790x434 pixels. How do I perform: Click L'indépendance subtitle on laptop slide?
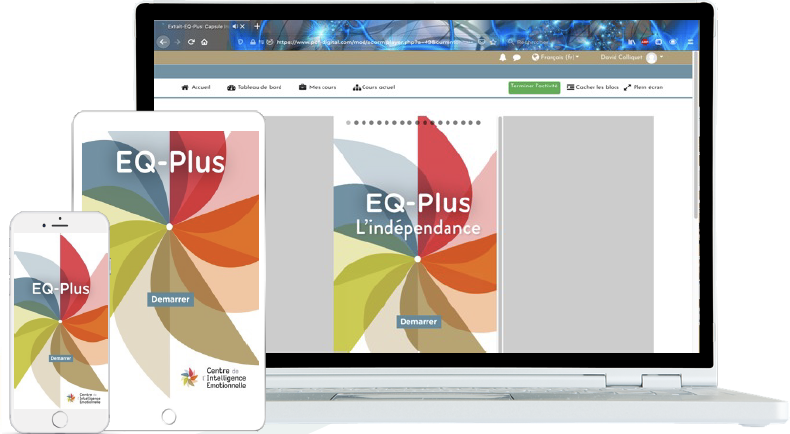pos(418,228)
